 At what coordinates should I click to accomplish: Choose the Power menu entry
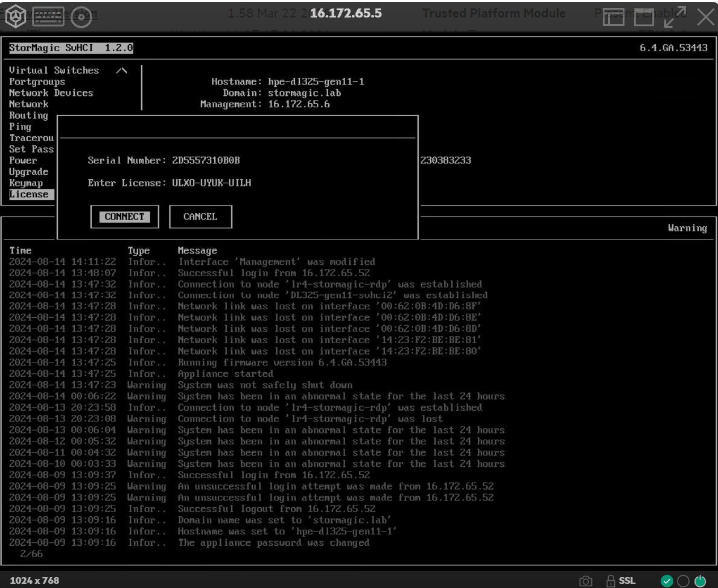coord(23,160)
